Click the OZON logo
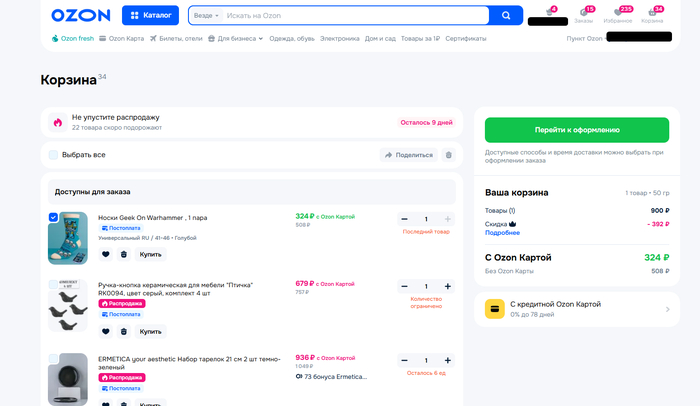The height and width of the screenshot is (406, 700). pos(81,15)
